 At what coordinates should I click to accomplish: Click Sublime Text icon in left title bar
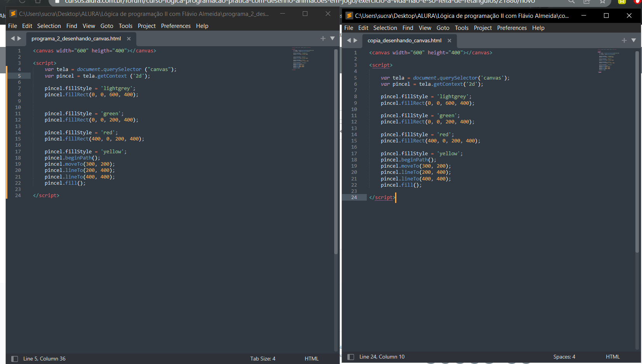click(13, 14)
